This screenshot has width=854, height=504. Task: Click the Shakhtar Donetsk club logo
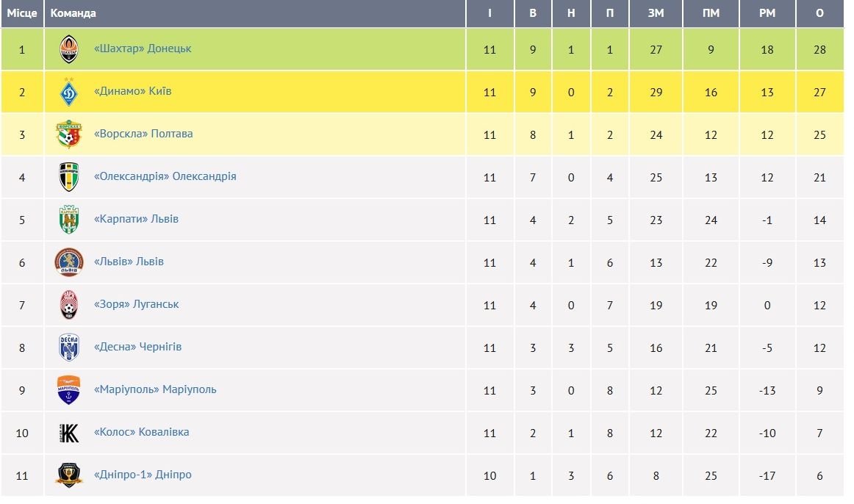coord(69,49)
